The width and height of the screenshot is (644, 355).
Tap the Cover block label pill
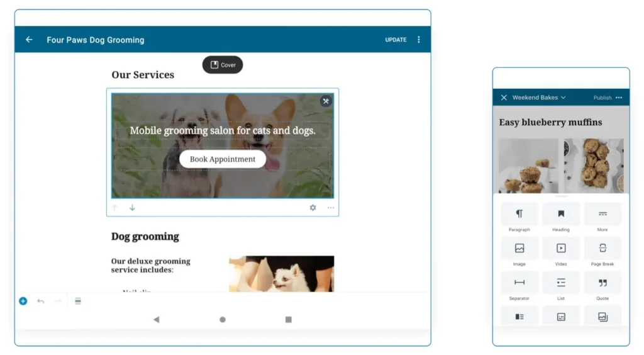pos(223,65)
